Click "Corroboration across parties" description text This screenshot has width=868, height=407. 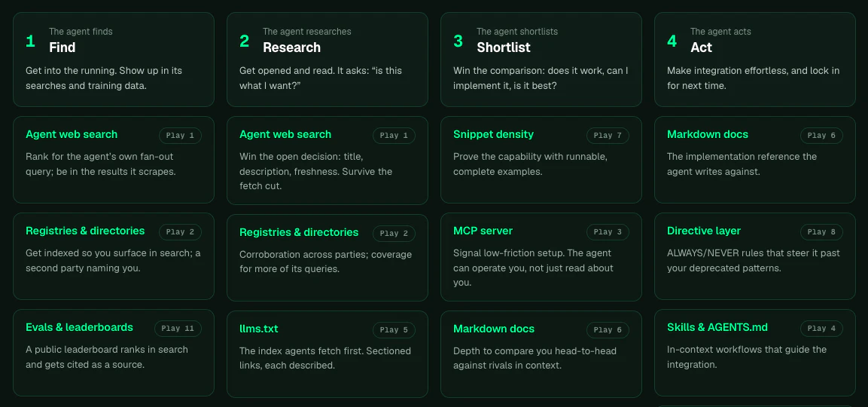click(x=325, y=262)
